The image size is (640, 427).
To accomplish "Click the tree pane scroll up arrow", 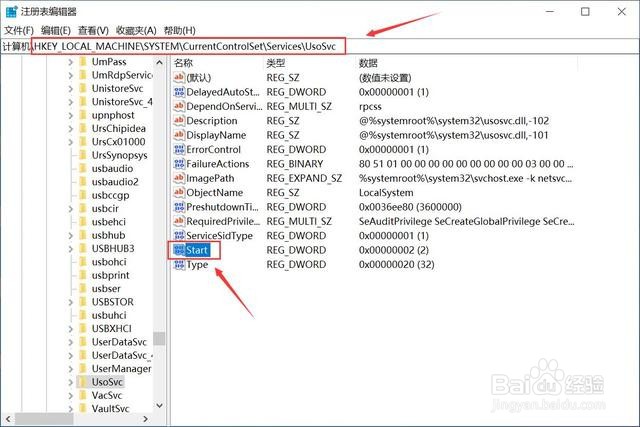I will [159, 62].
